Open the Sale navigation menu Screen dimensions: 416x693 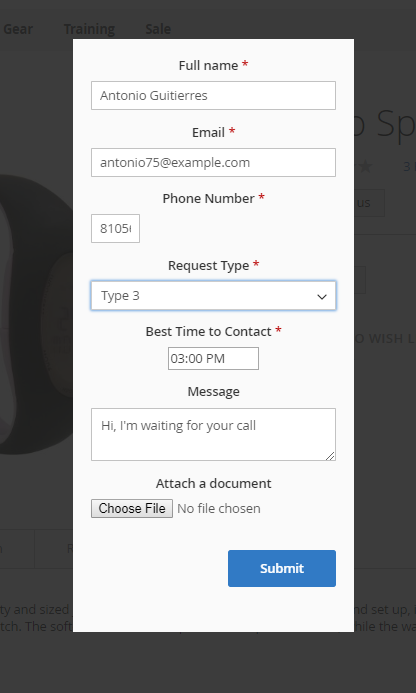(x=158, y=29)
